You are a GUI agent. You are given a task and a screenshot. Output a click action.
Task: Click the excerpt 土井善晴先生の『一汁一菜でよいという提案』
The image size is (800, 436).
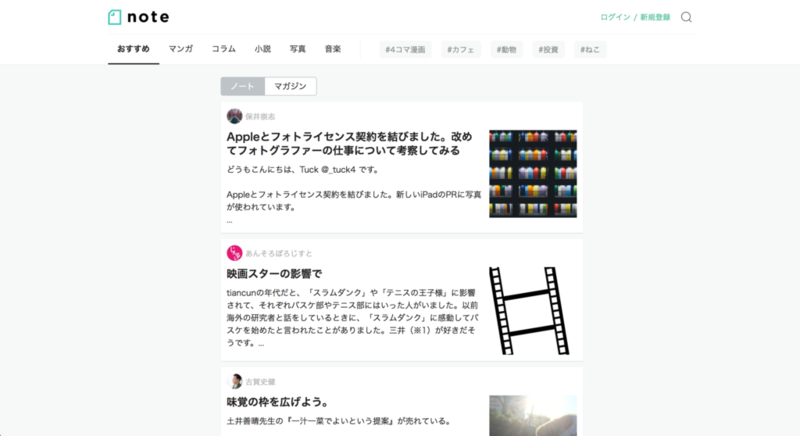coord(340,421)
